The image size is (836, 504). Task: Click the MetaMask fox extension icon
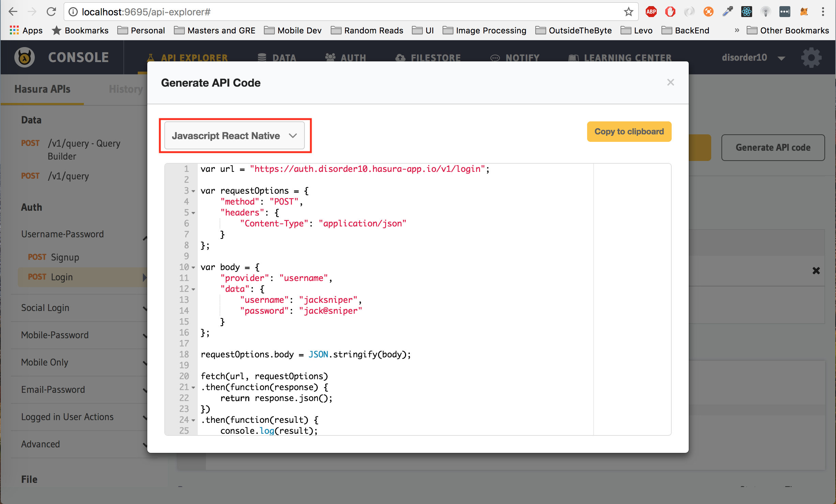(x=804, y=12)
